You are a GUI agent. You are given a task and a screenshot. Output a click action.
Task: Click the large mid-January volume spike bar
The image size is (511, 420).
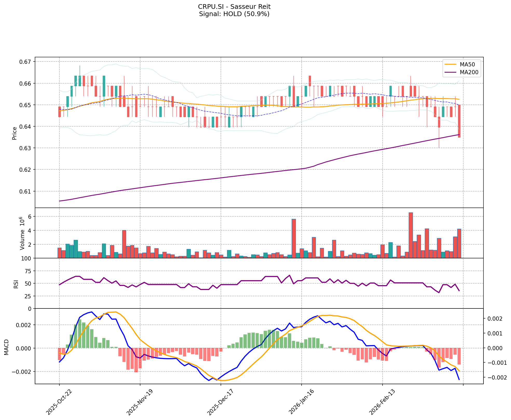click(294, 238)
